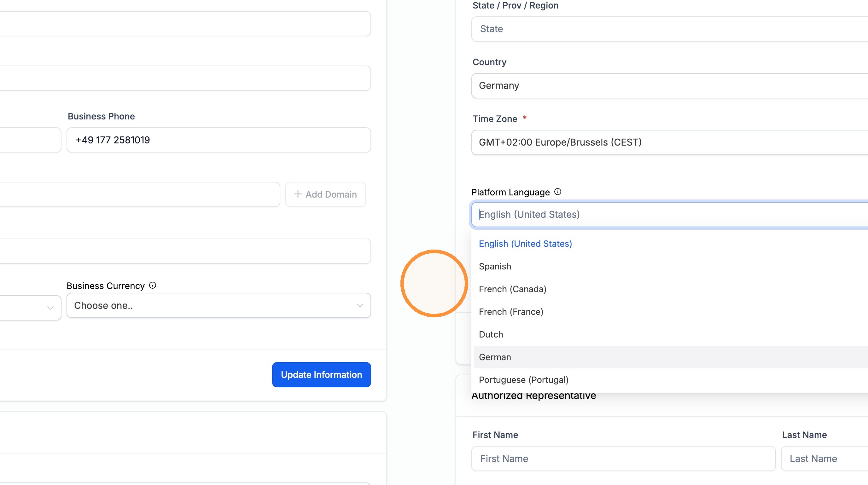
Task: Click the Platform Language search field
Action: 670,214
